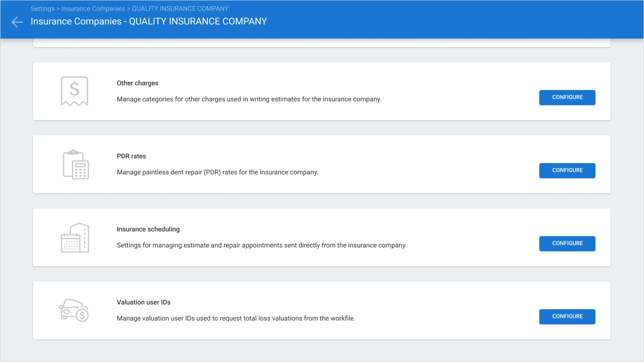Click the car with dollar valuation icon
644x362 pixels.
74,310
